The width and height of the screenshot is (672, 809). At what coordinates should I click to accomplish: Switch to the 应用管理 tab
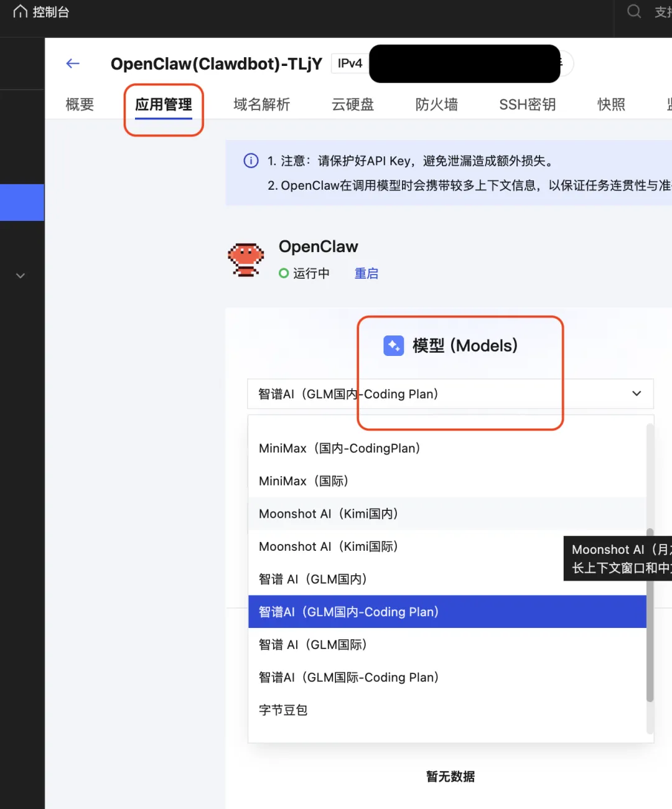pyautogui.click(x=164, y=105)
